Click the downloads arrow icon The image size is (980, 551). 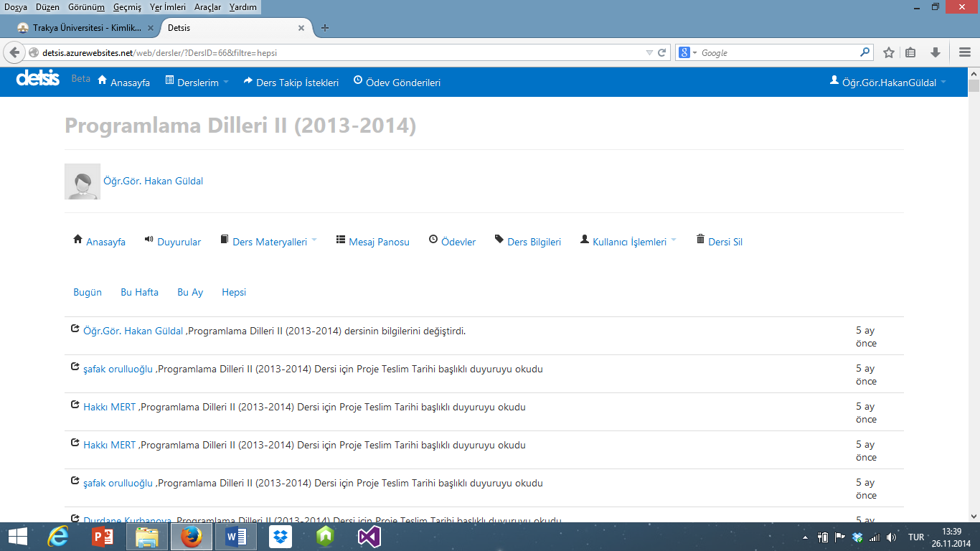click(x=936, y=52)
